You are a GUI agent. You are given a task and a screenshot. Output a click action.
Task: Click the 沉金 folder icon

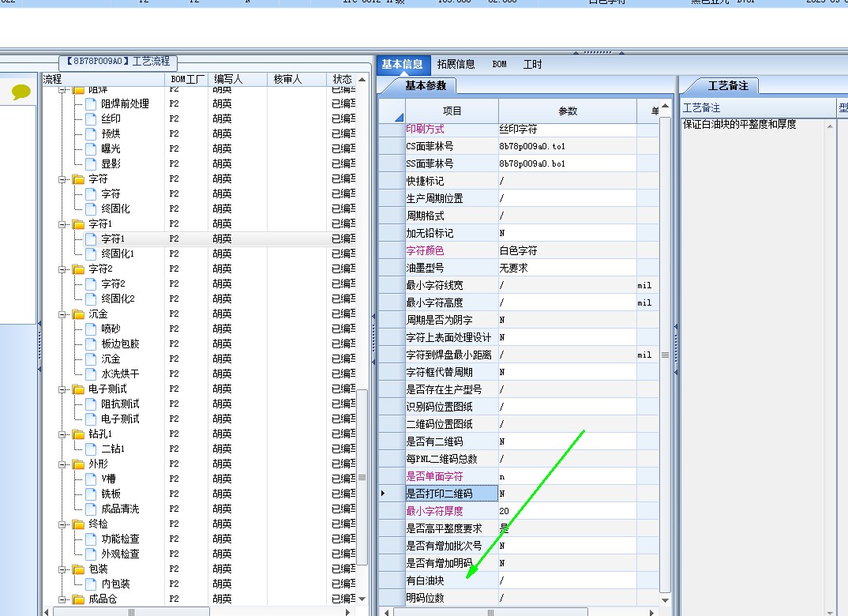click(78, 314)
